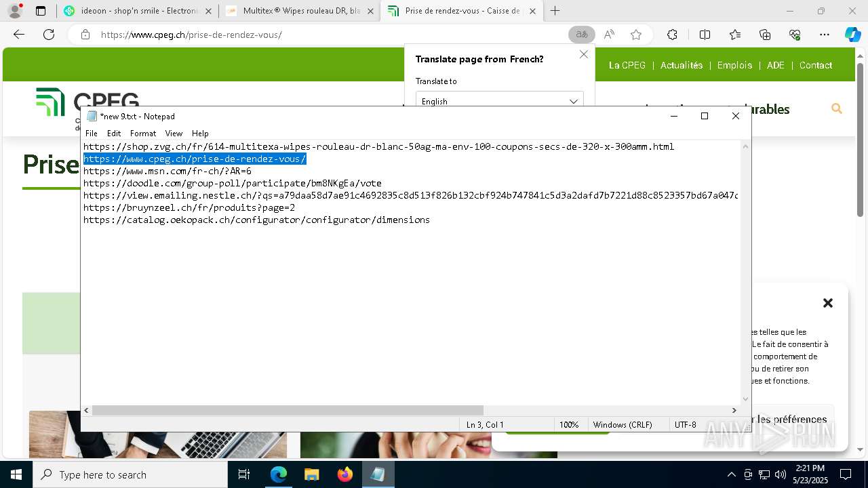The image size is (868, 488).
Task: Open the taskbar clock showing 2:21 PM
Action: pyautogui.click(x=810, y=474)
